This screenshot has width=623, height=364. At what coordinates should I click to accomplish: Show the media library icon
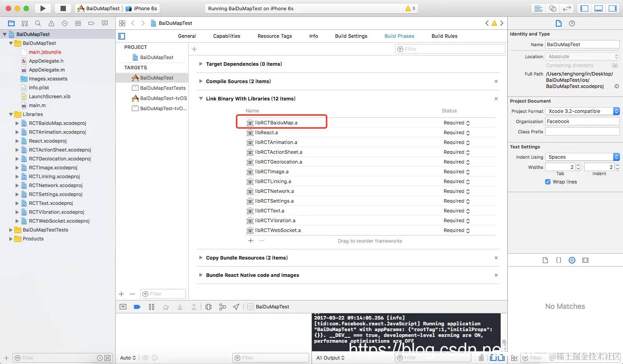pyautogui.click(x=586, y=260)
